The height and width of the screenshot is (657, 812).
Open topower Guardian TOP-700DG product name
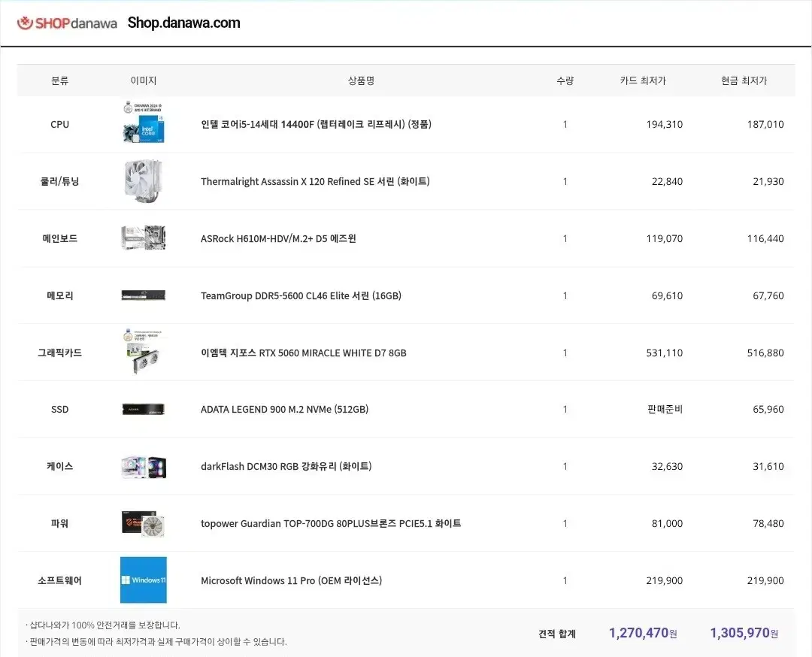331,523
